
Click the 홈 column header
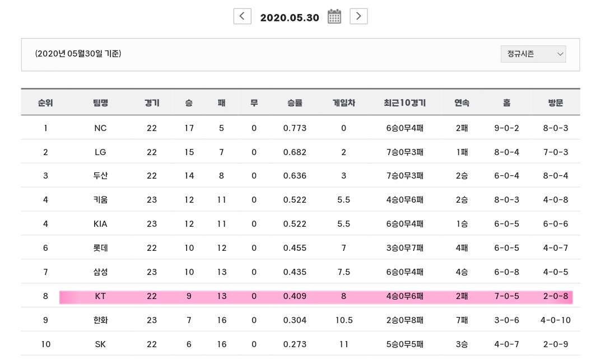[506, 103]
